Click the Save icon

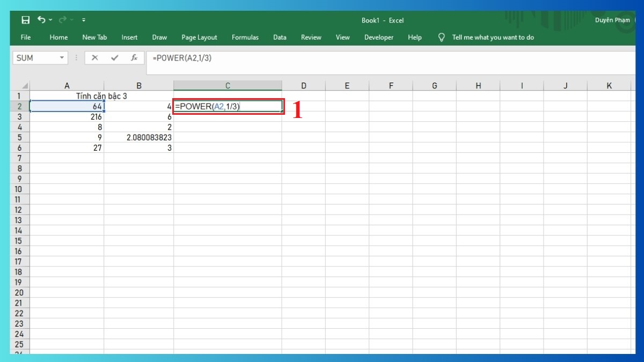(x=25, y=20)
